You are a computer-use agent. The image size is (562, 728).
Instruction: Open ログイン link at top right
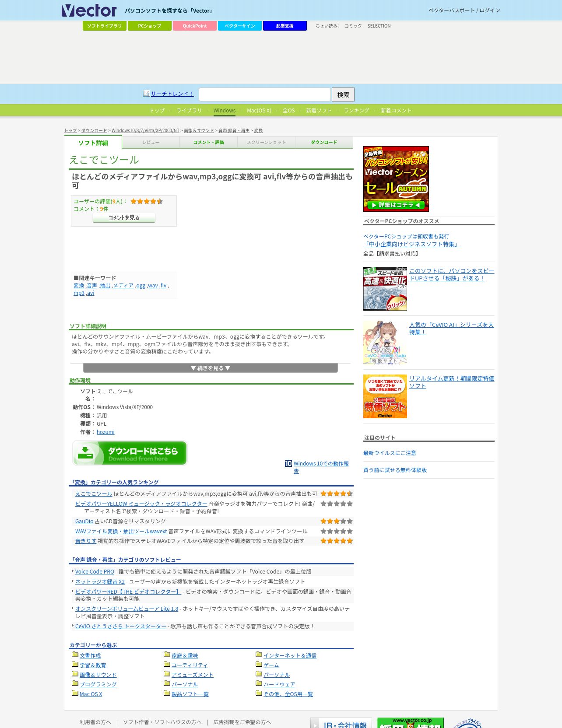coord(490,10)
